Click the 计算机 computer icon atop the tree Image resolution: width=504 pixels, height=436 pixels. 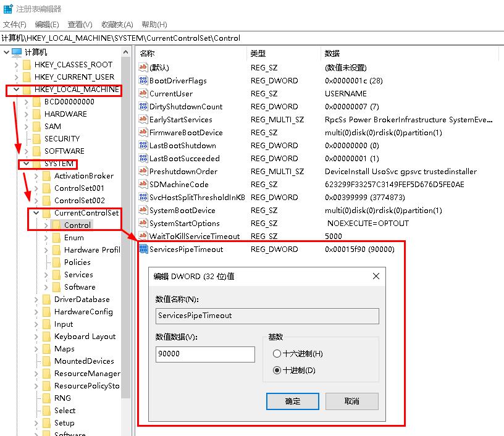tap(17, 52)
